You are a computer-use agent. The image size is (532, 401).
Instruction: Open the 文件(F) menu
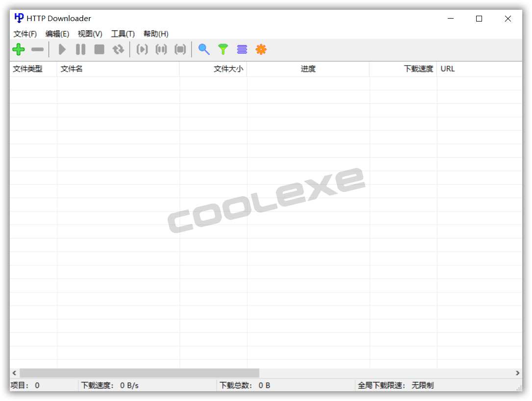[x=25, y=34]
